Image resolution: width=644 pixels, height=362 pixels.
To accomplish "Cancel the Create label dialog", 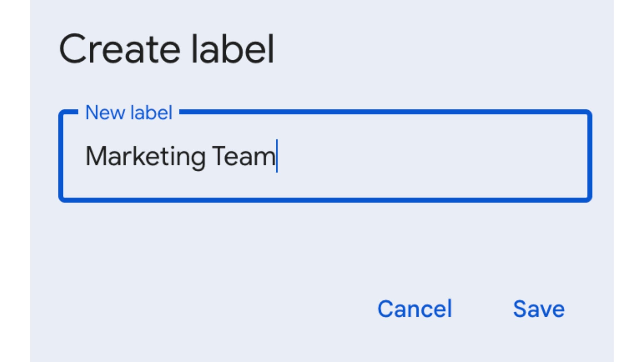I will pyautogui.click(x=415, y=309).
